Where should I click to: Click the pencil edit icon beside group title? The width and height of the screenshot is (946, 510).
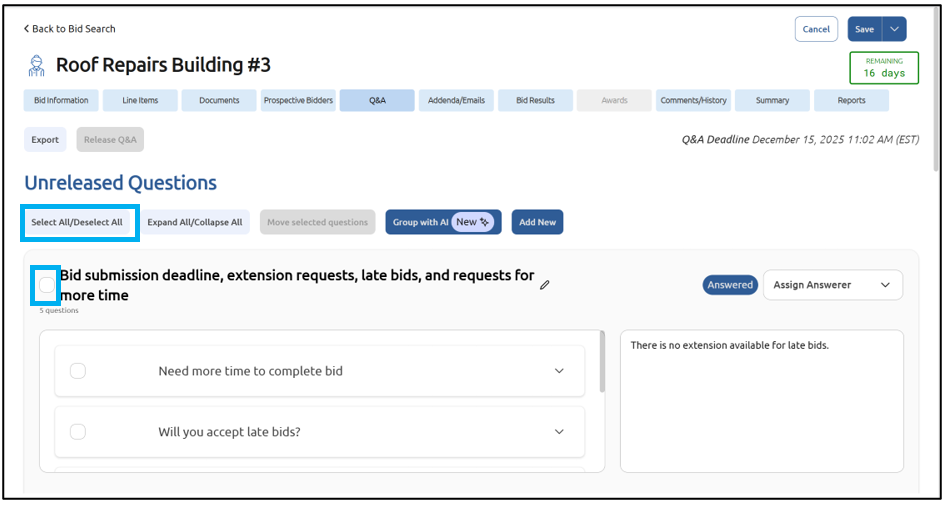(x=545, y=285)
